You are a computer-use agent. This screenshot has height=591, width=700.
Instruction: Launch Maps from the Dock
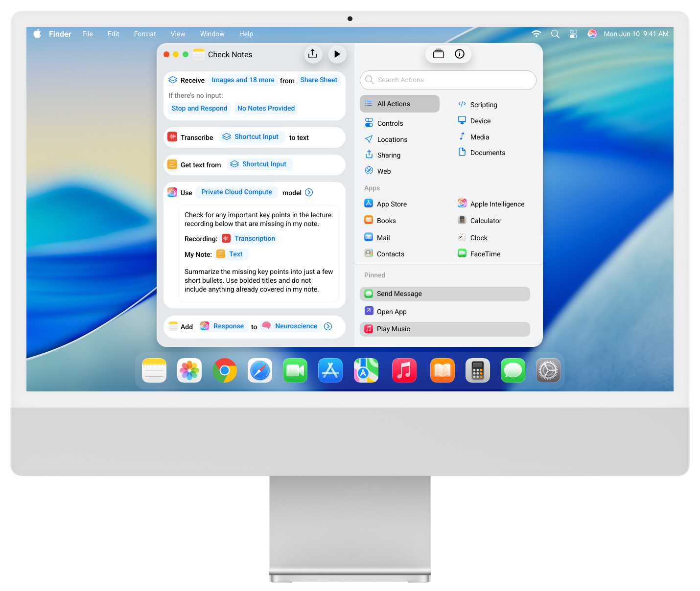click(366, 370)
